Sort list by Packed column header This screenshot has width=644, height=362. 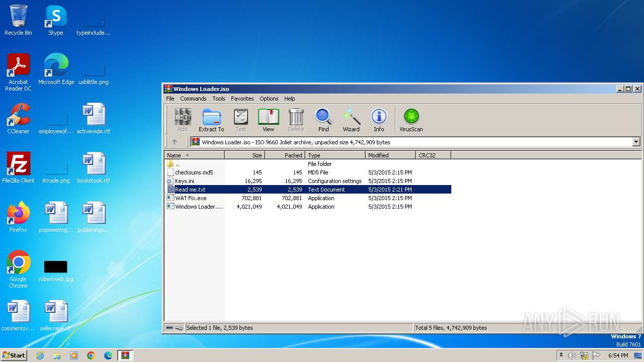(x=285, y=155)
